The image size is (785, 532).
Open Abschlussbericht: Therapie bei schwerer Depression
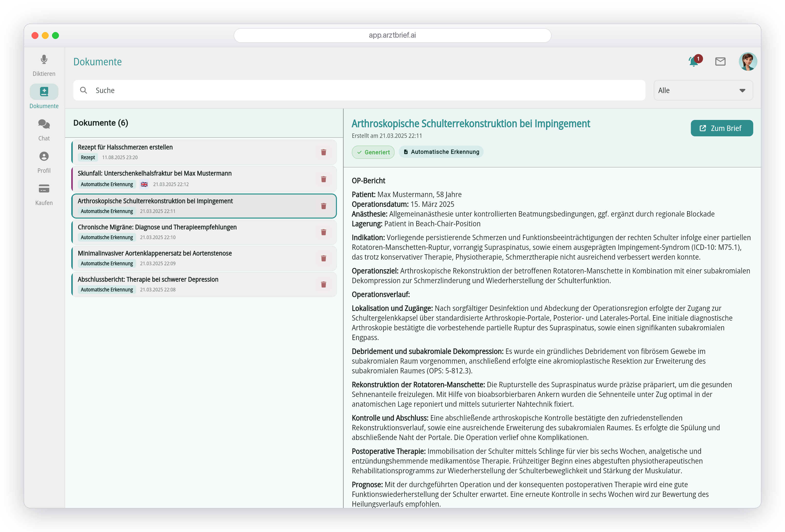(x=204, y=284)
